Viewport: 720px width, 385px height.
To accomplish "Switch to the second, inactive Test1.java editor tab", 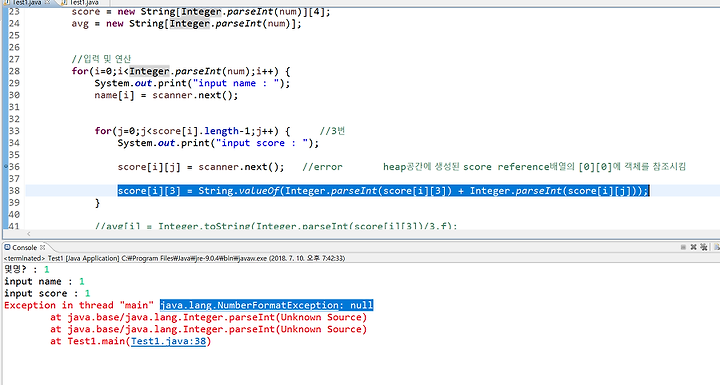I will [x=80, y=2].
